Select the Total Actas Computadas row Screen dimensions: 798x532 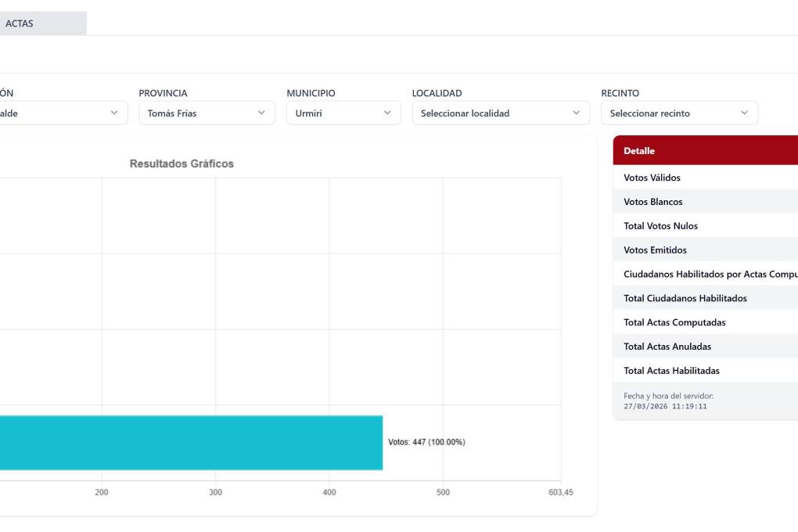point(704,322)
